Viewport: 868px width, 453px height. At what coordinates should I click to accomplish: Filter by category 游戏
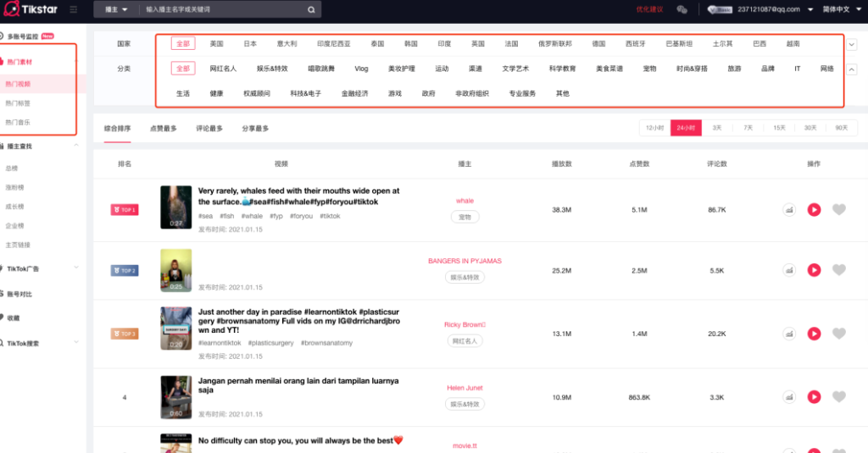395,93
